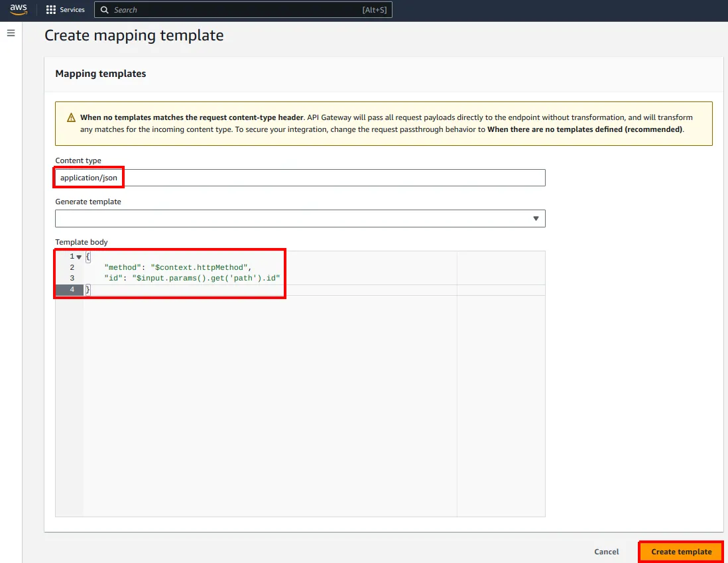Screen dimensions: 728x563
Task: Select line number 3 in editor gutter
Action: (x=72, y=279)
